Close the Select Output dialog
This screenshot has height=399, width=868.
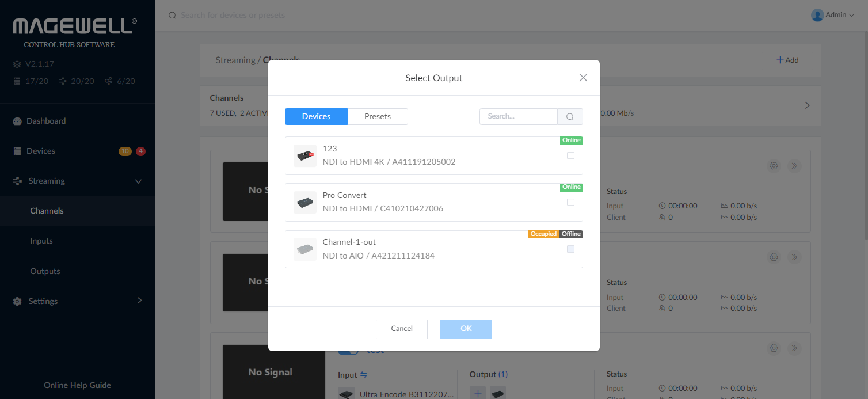pyautogui.click(x=583, y=78)
